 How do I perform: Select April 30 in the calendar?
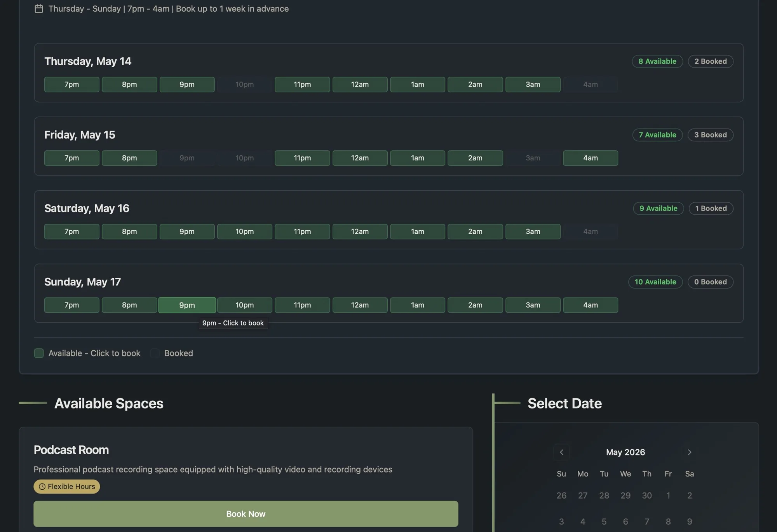tap(647, 495)
